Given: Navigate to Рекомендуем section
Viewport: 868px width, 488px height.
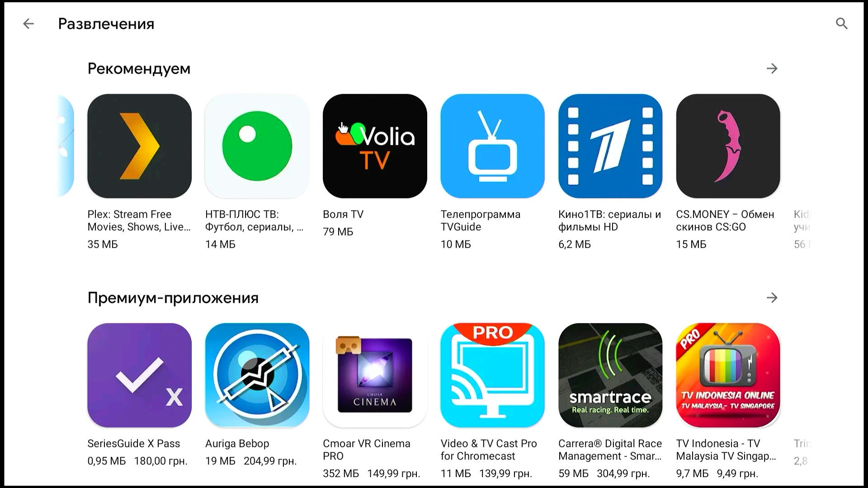Looking at the screenshot, I should [139, 68].
